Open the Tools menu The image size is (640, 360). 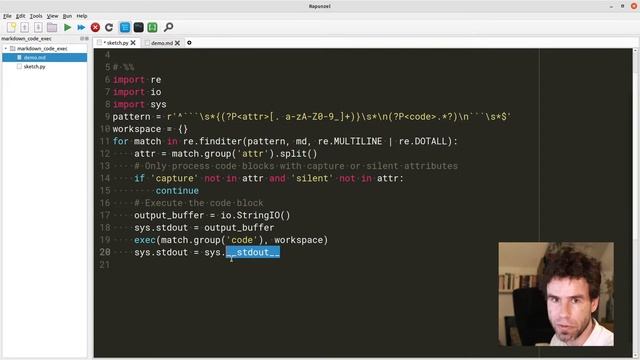coord(36,16)
